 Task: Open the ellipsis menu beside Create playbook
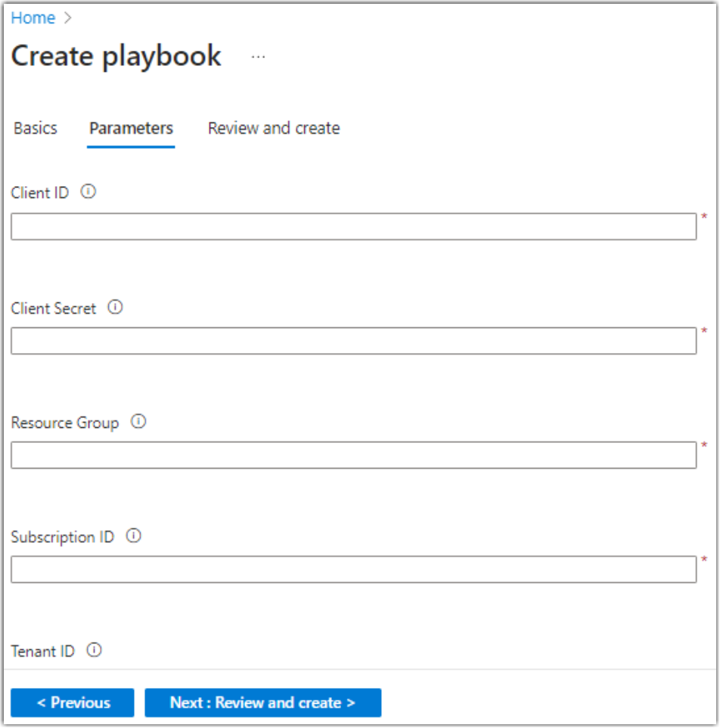tap(259, 57)
